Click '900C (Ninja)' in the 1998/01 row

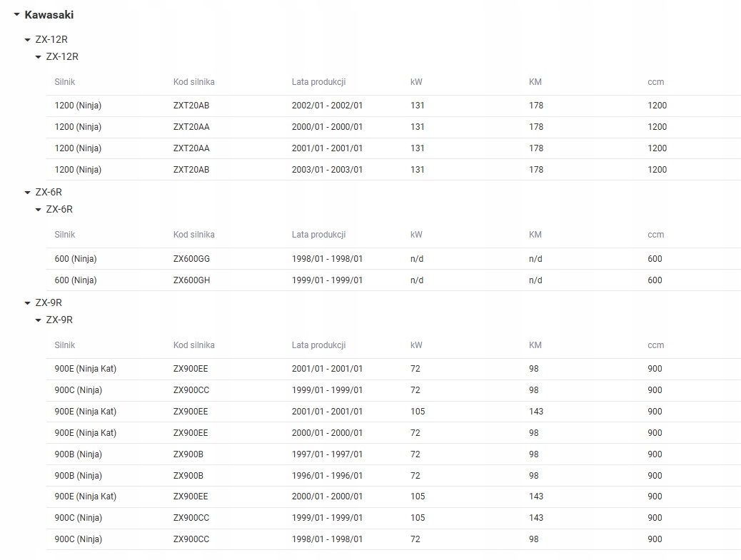coord(78,539)
